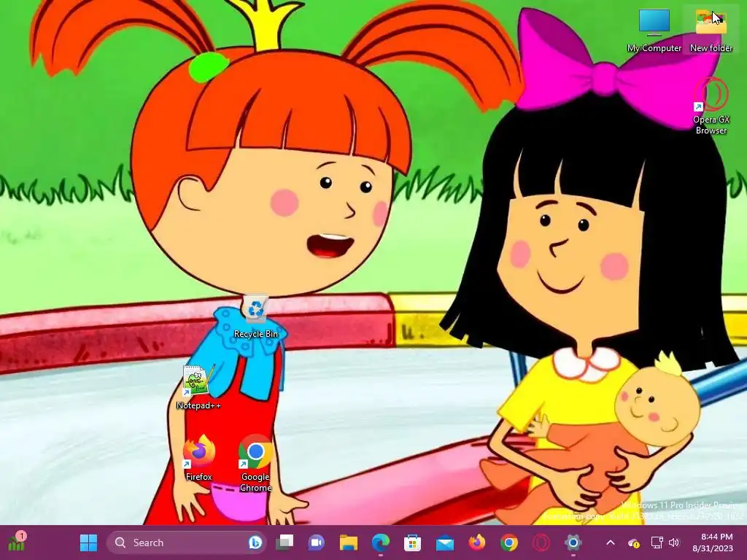The image size is (747, 560).
Task: Click the taskbar Search box
Action: pyautogui.click(x=186, y=542)
